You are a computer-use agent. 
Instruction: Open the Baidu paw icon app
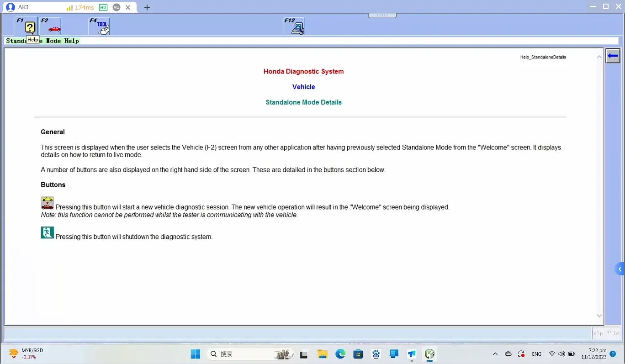(x=376, y=354)
